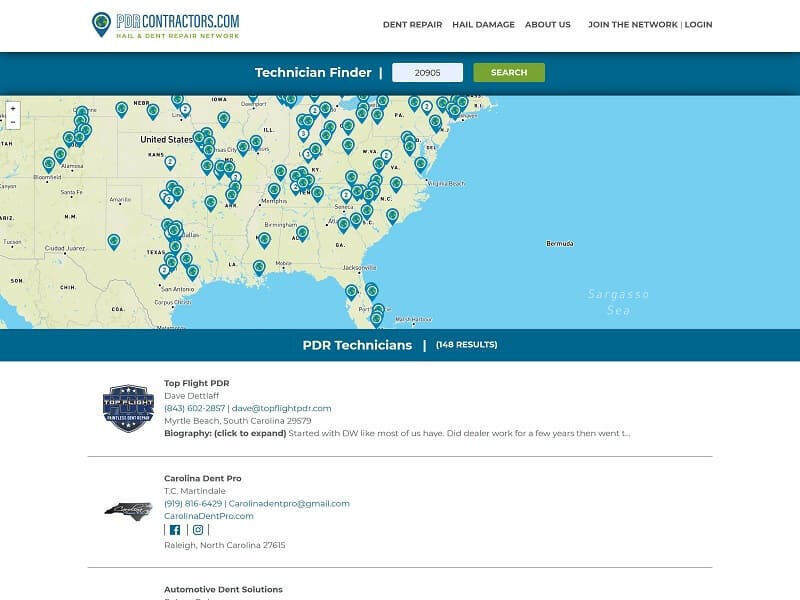Zoom out the map with minus button
Image resolution: width=800 pixels, height=600 pixels.
point(13,122)
